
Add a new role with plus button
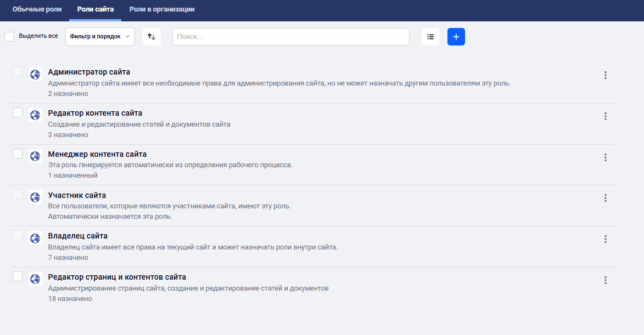click(456, 37)
